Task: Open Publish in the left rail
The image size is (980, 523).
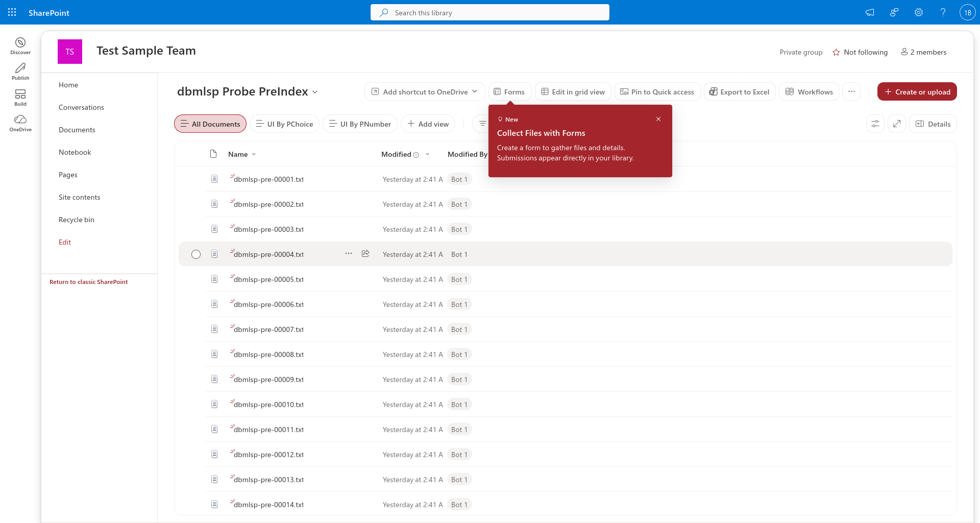Action: (x=20, y=72)
